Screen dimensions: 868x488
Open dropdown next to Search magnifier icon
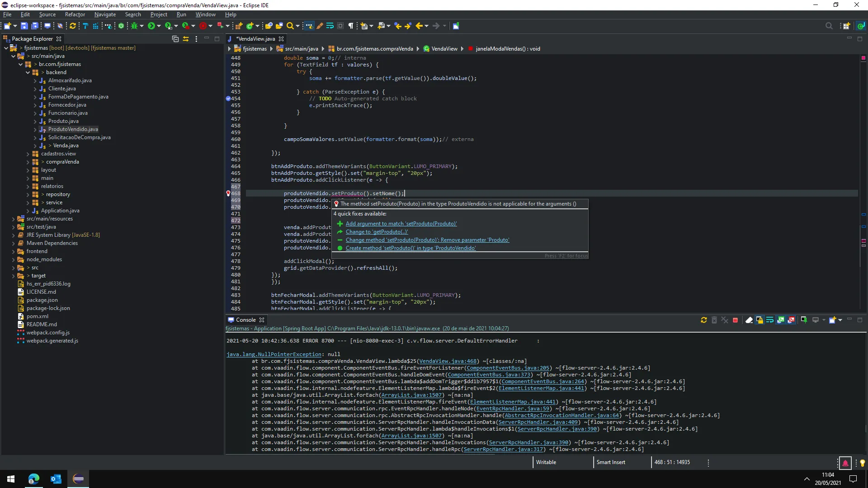coord(298,26)
